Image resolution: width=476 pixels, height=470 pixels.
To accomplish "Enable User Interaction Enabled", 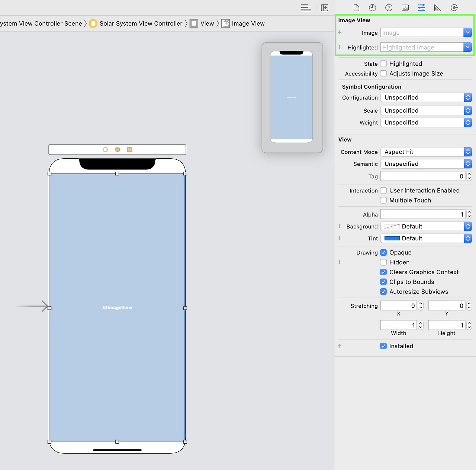I will 383,191.
